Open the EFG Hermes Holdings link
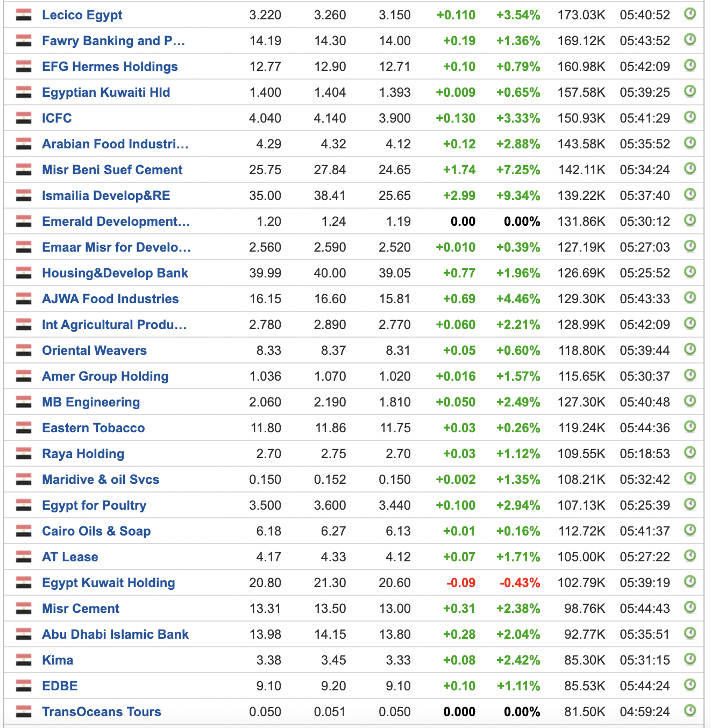Image resolution: width=711 pixels, height=728 pixels. tap(110, 67)
